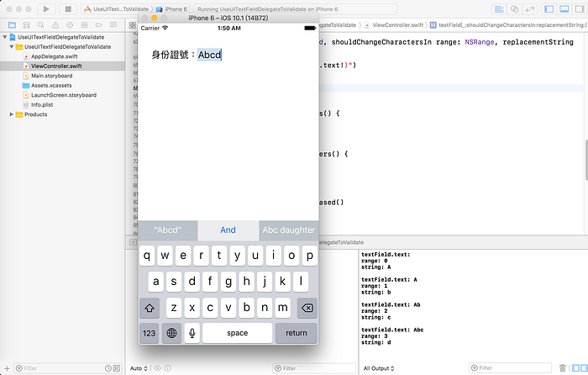Hide the Navigator panel toggle
The image size is (588, 375).
[x=549, y=9]
